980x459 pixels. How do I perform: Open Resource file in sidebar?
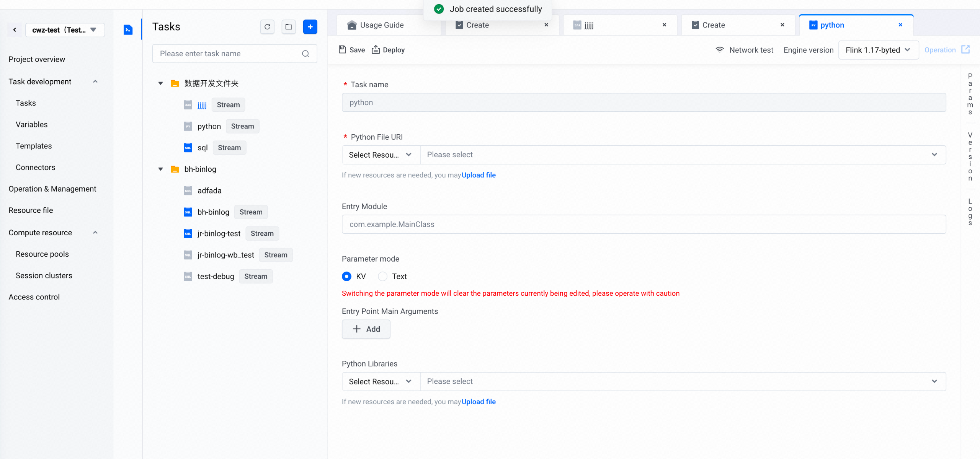pos(31,210)
